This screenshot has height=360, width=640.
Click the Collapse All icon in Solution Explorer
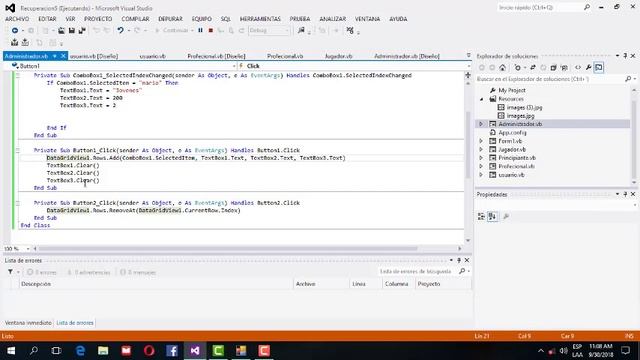coord(553,68)
